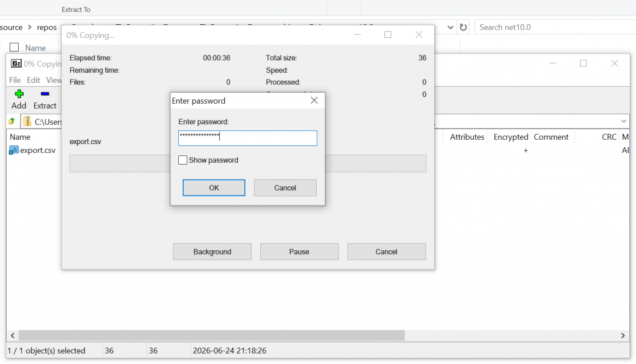
Task: Click the green Add icon in 7-Zip
Action: point(19,94)
